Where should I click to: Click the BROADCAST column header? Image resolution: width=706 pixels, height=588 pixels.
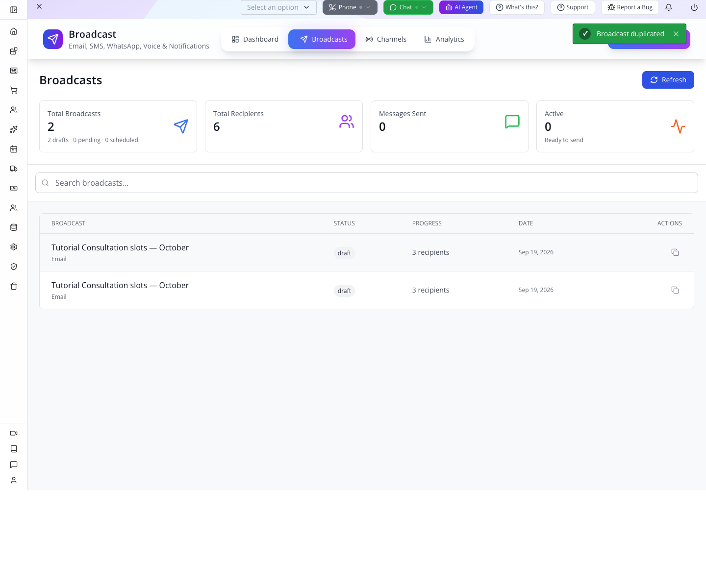(68, 223)
